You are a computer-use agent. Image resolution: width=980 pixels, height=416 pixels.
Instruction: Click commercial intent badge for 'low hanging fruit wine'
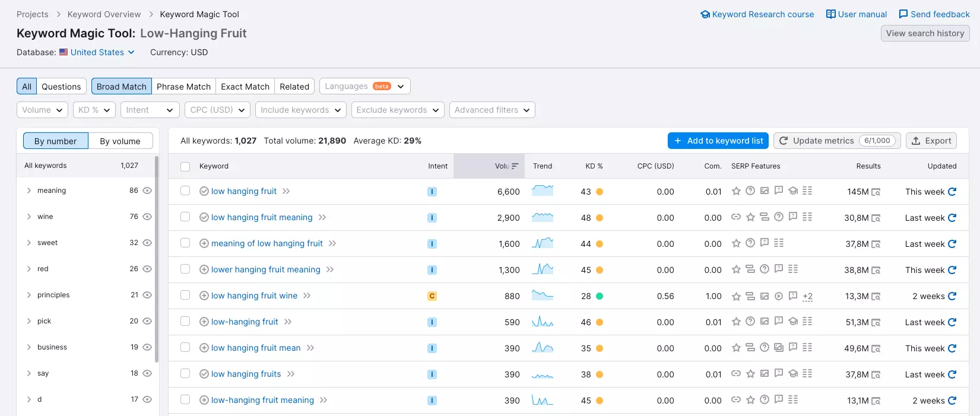pyautogui.click(x=432, y=296)
